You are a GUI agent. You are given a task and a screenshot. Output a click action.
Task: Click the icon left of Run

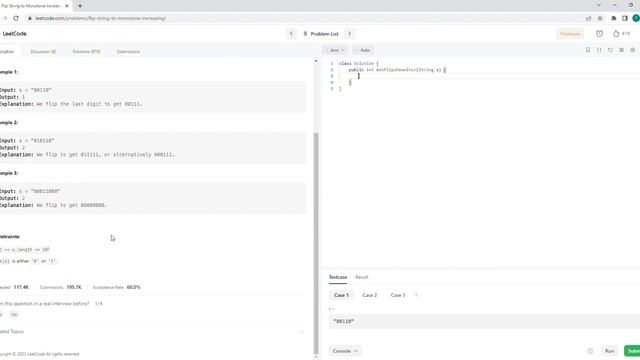tap(590, 351)
